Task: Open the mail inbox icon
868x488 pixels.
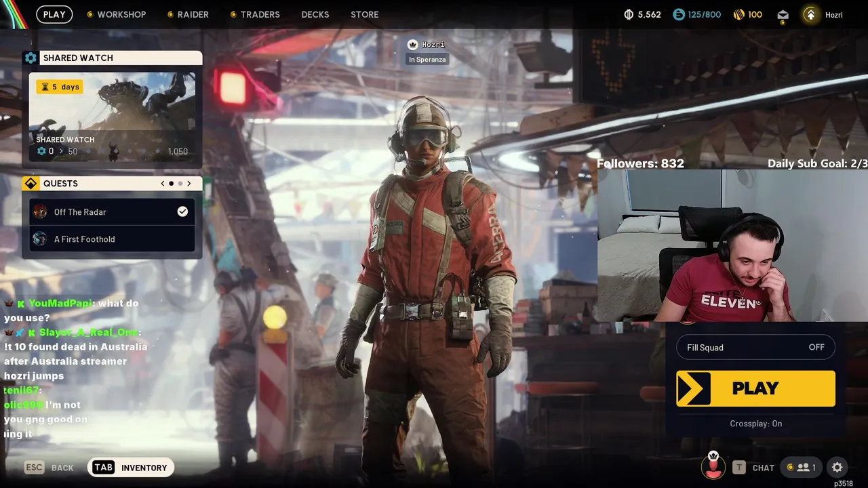Action: click(783, 15)
